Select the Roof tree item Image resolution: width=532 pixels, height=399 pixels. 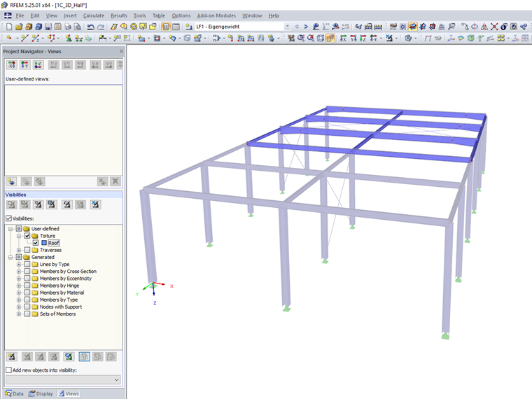[54, 243]
